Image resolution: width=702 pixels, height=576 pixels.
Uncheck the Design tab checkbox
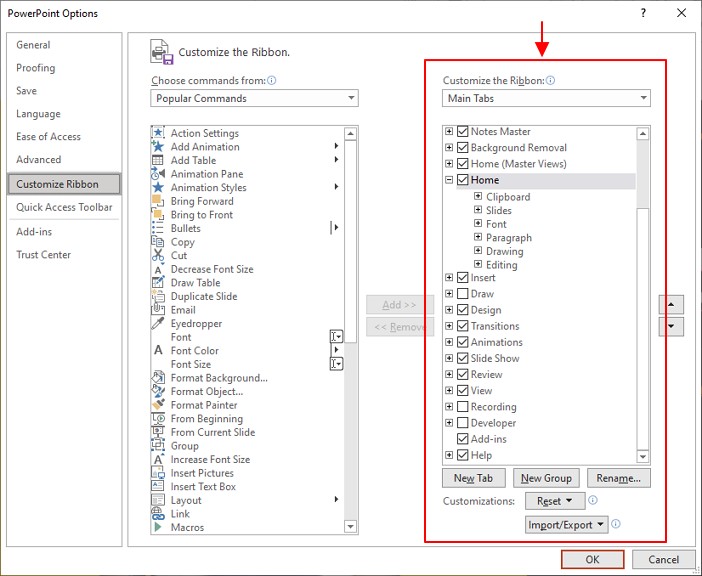click(x=463, y=310)
